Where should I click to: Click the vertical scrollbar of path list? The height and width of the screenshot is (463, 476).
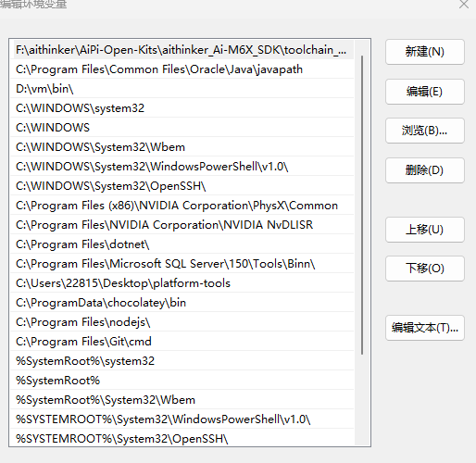pyautogui.click(x=362, y=206)
